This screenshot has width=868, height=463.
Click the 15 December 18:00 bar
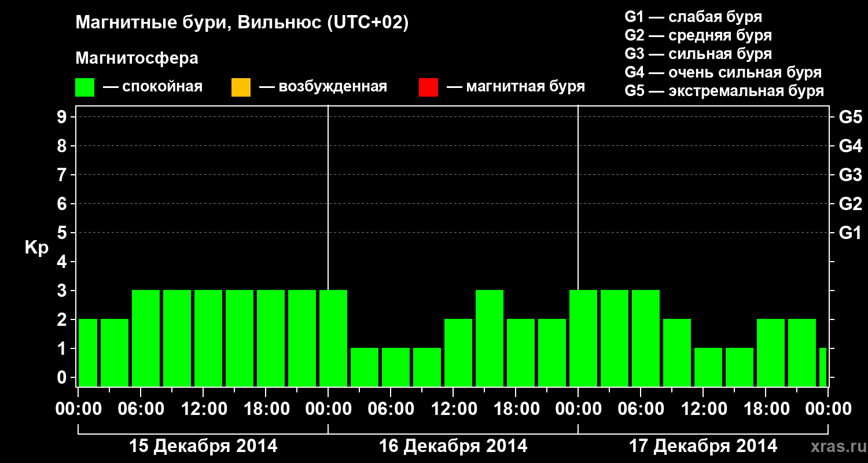pyautogui.click(x=271, y=338)
